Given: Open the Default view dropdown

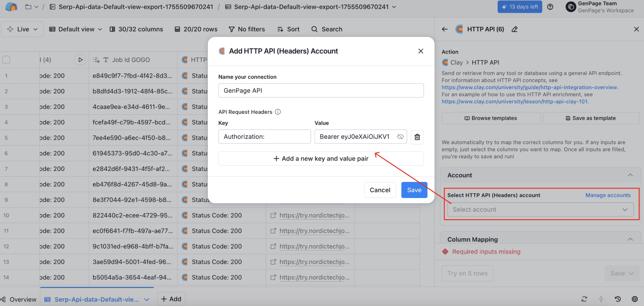Looking at the screenshot, I should 75,29.
